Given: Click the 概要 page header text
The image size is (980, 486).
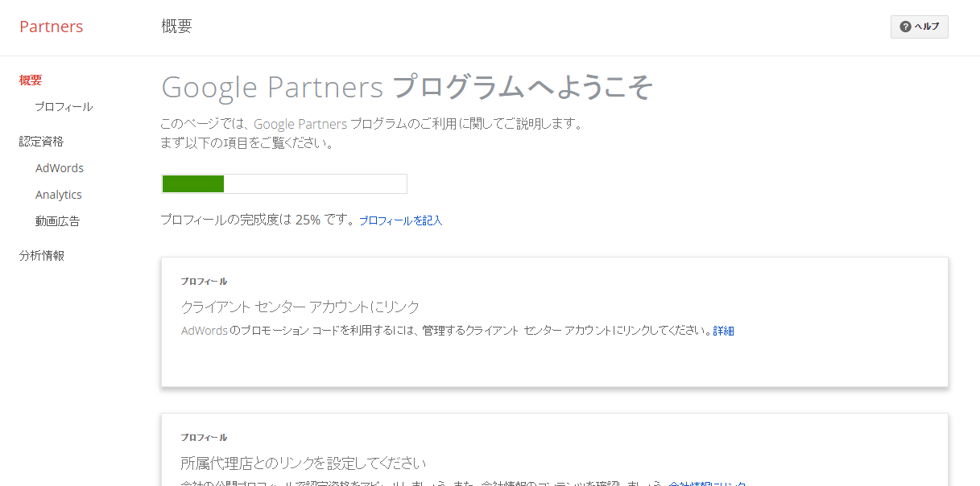Looking at the screenshot, I should point(176,27).
